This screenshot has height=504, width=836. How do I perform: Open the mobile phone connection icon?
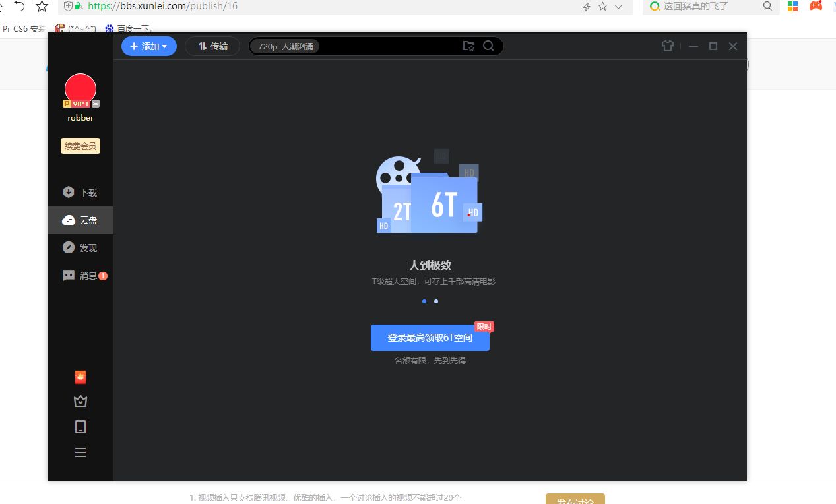(80, 426)
